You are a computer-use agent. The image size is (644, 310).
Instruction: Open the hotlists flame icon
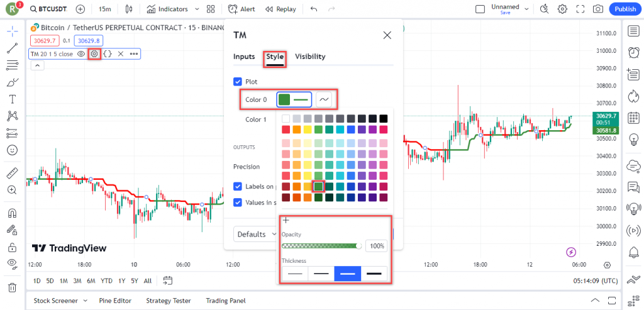pos(633,96)
